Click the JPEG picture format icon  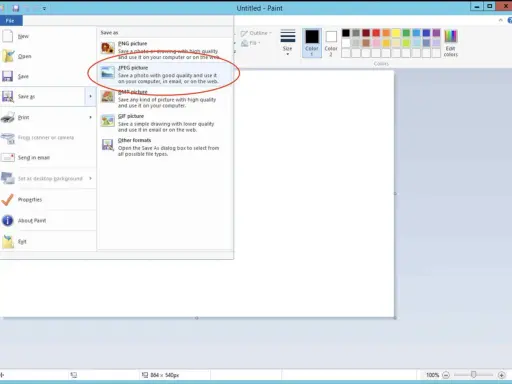(x=108, y=72)
